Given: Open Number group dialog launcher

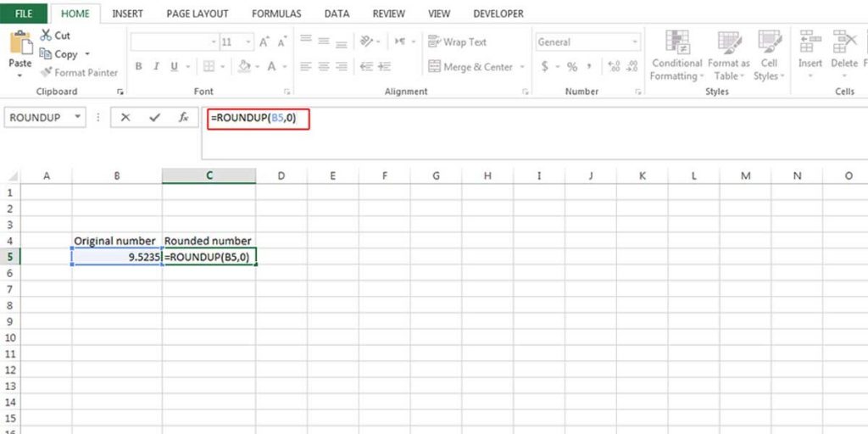Looking at the screenshot, I should [638, 92].
